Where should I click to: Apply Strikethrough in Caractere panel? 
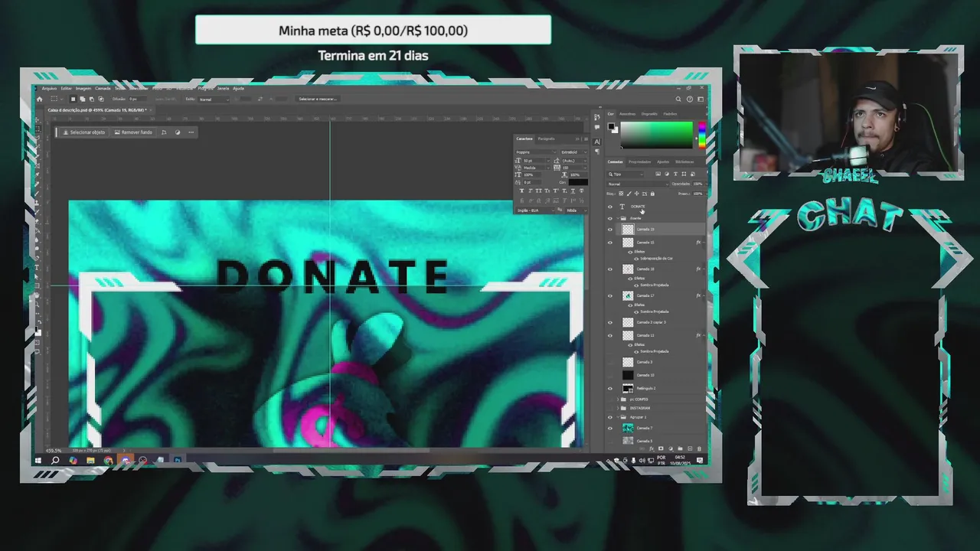pyautogui.click(x=581, y=191)
